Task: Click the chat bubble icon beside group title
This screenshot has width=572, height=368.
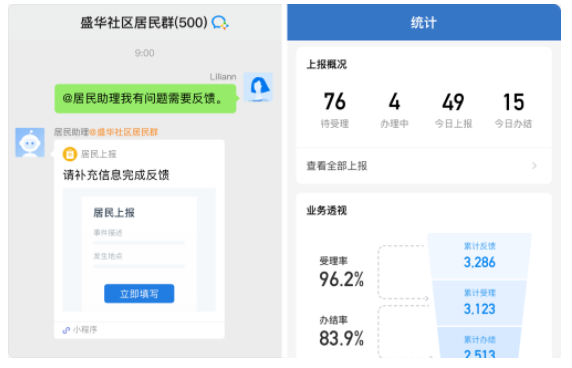Action: tap(220, 23)
